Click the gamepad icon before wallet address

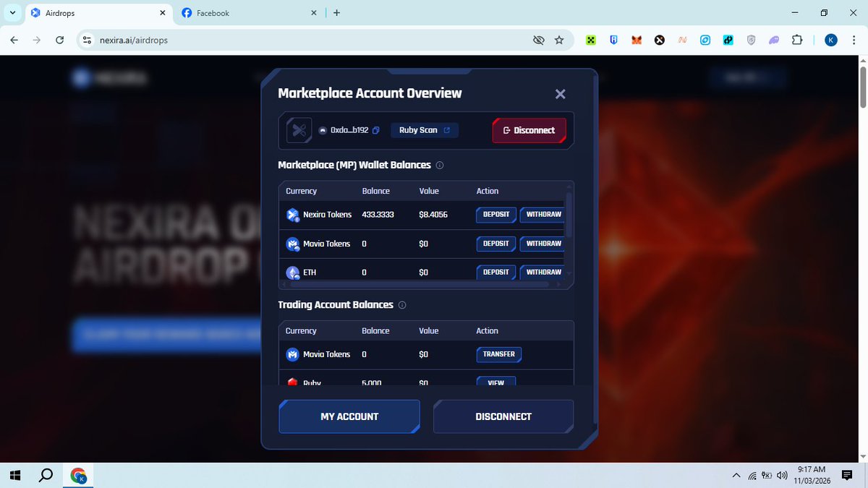coord(323,130)
